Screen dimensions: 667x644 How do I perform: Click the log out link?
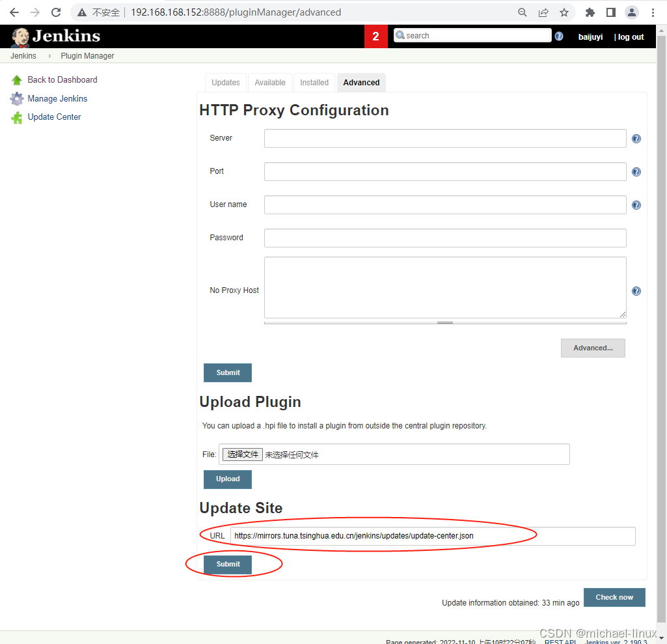pos(631,37)
